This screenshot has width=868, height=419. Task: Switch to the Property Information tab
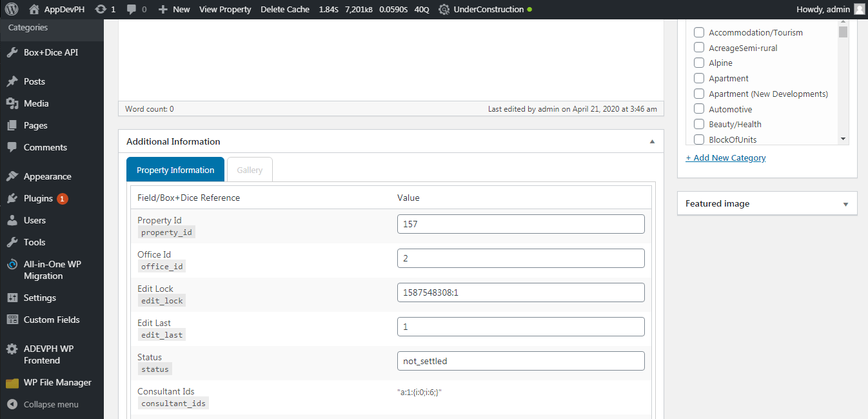coord(175,170)
